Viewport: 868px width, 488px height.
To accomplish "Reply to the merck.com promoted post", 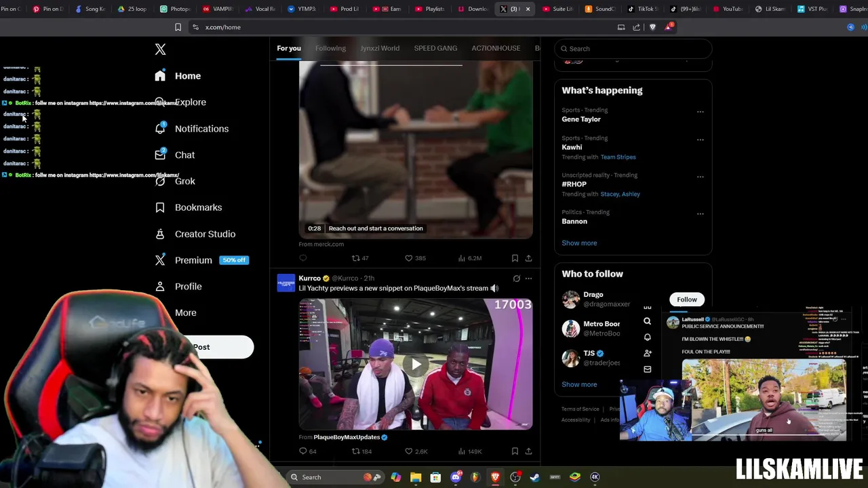I will point(303,258).
